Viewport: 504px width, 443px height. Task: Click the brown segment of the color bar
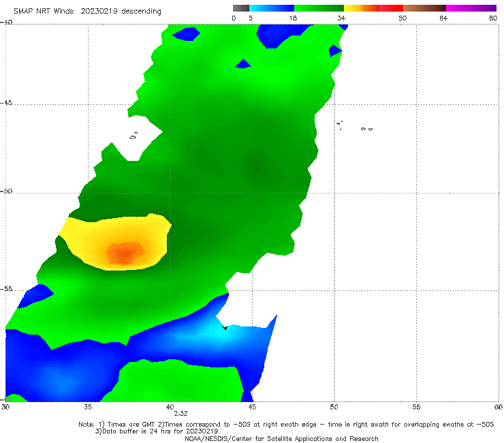(424, 8)
